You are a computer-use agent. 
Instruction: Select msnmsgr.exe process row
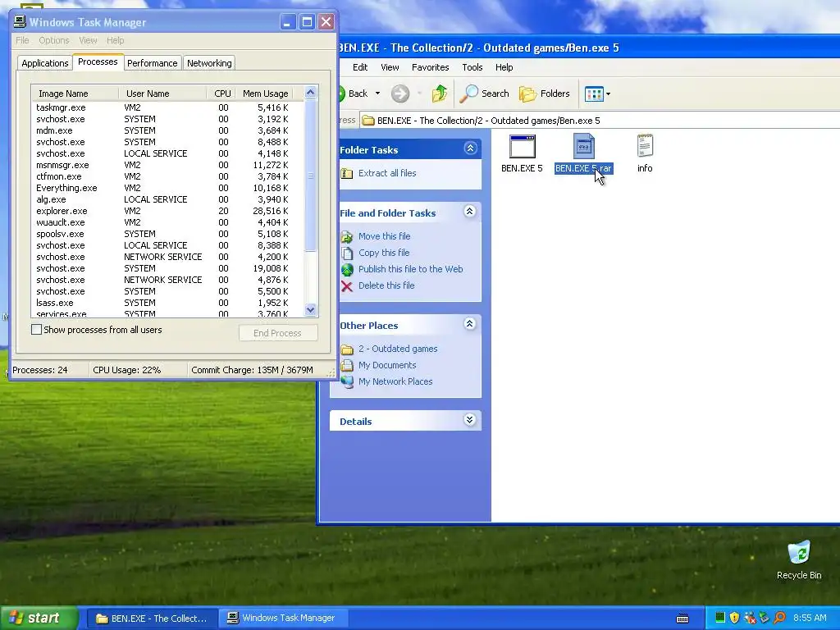[x=167, y=165]
